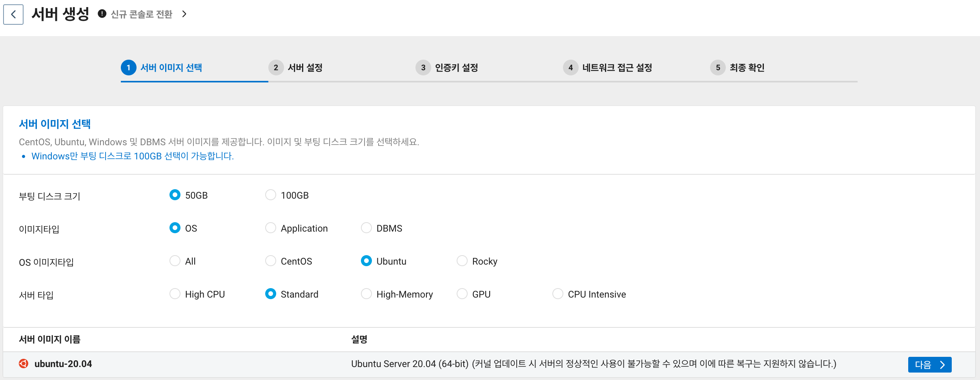The image size is (980, 380).
Task: Select the DBMS image type
Action: pos(366,228)
